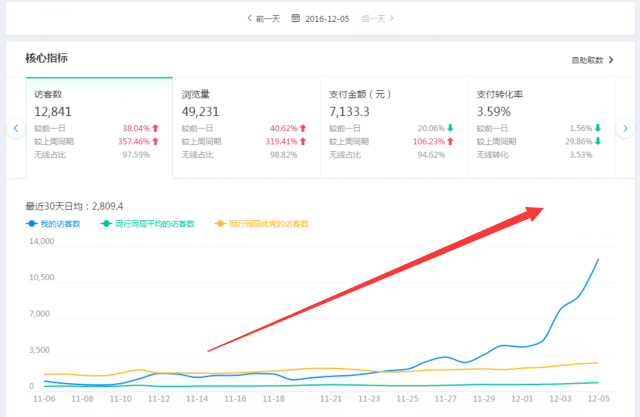Click the red up arrow beside 319.41%

coord(303,142)
